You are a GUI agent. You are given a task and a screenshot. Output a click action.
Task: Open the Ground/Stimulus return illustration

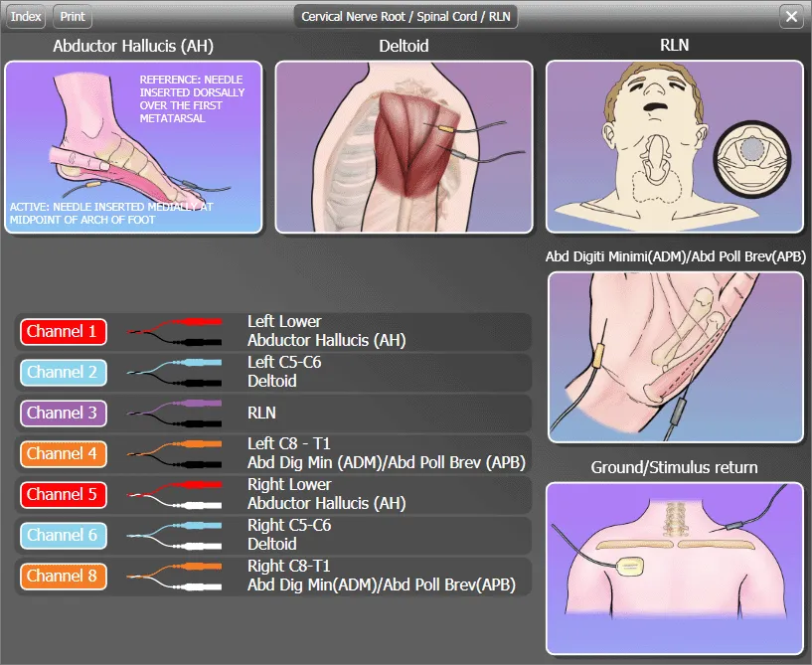pyautogui.click(x=674, y=568)
